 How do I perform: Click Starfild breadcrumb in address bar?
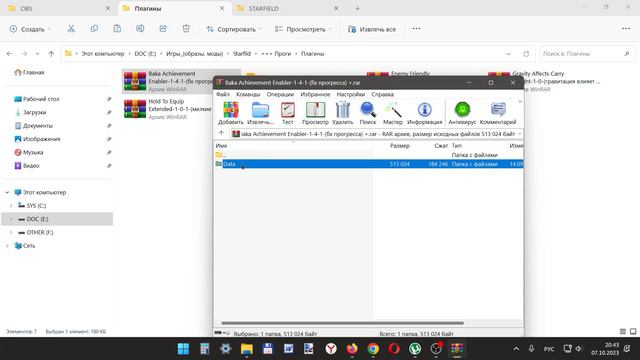[x=242, y=54]
